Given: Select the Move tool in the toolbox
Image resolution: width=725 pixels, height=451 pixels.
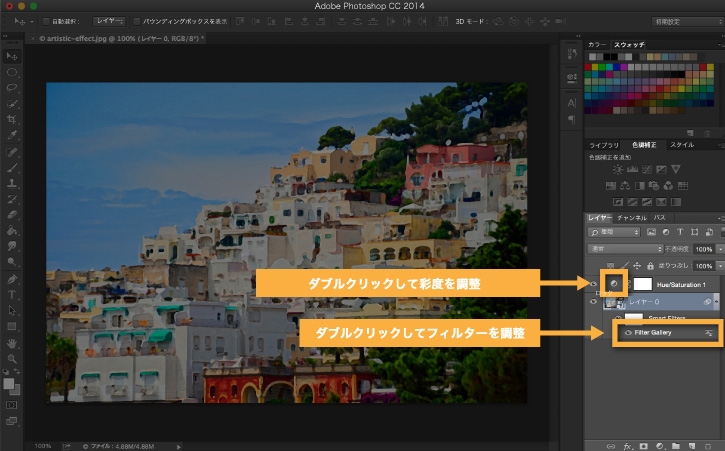Looking at the screenshot, I should (12, 56).
